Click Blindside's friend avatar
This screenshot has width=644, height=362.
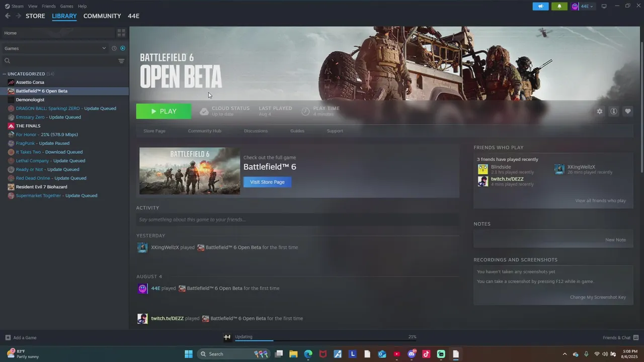click(483, 169)
